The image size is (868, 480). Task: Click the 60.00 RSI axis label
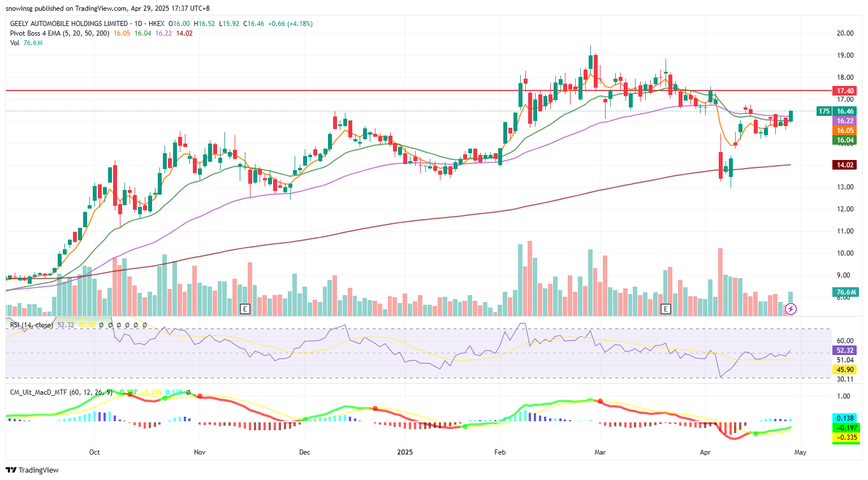[845, 341]
